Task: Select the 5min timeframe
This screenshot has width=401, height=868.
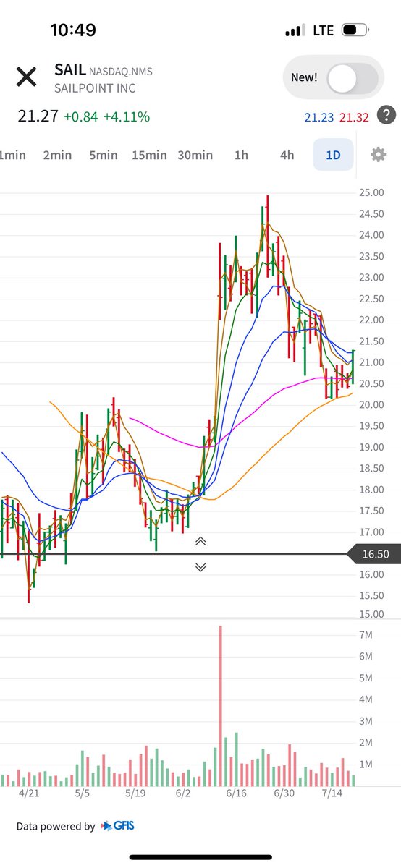Action: pyautogui.click(x=103, y=155)
